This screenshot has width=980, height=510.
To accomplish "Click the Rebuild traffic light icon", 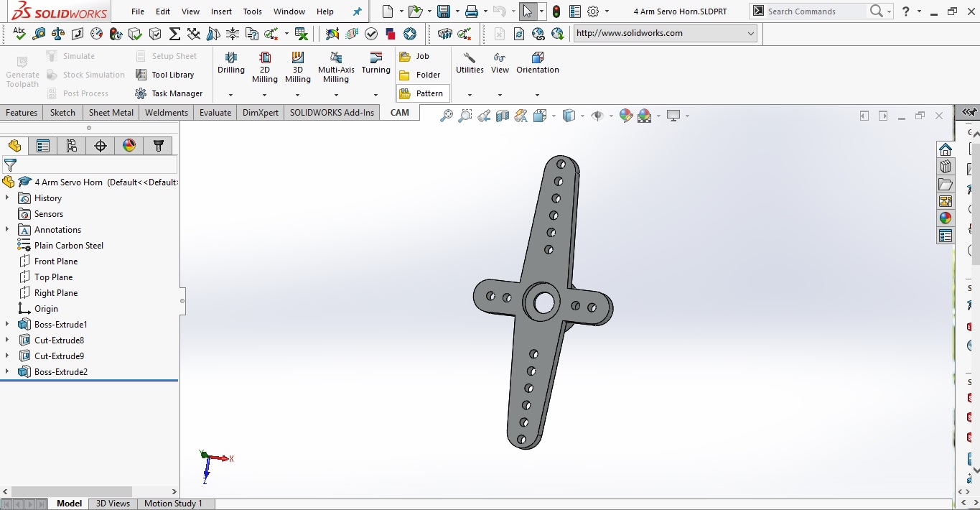I will tap(556, 11).
